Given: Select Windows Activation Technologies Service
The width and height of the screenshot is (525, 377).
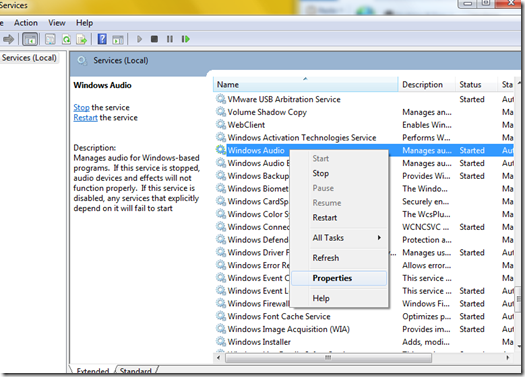Looking at the screenshot, I should click(x=364, y=137).
